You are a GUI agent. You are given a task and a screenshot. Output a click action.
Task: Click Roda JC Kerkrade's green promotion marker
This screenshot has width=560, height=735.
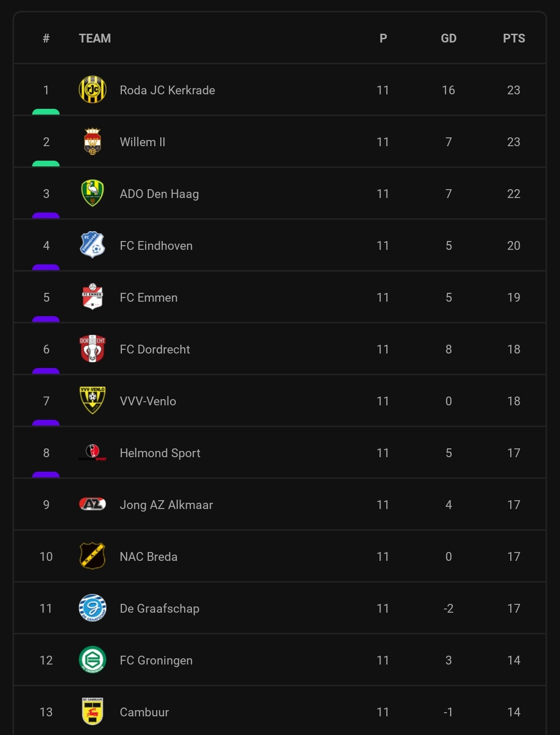(x=46, y=112)
